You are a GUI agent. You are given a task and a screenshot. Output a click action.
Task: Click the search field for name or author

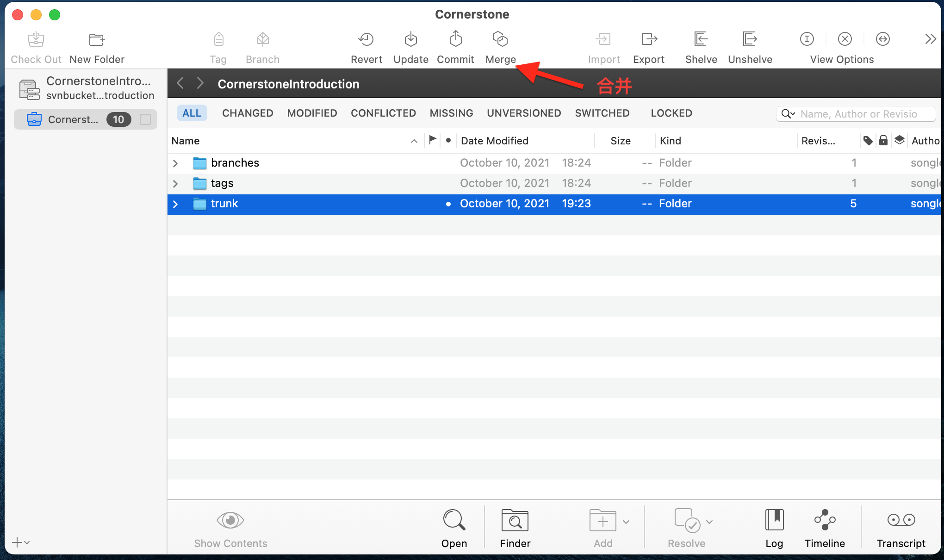856,114
